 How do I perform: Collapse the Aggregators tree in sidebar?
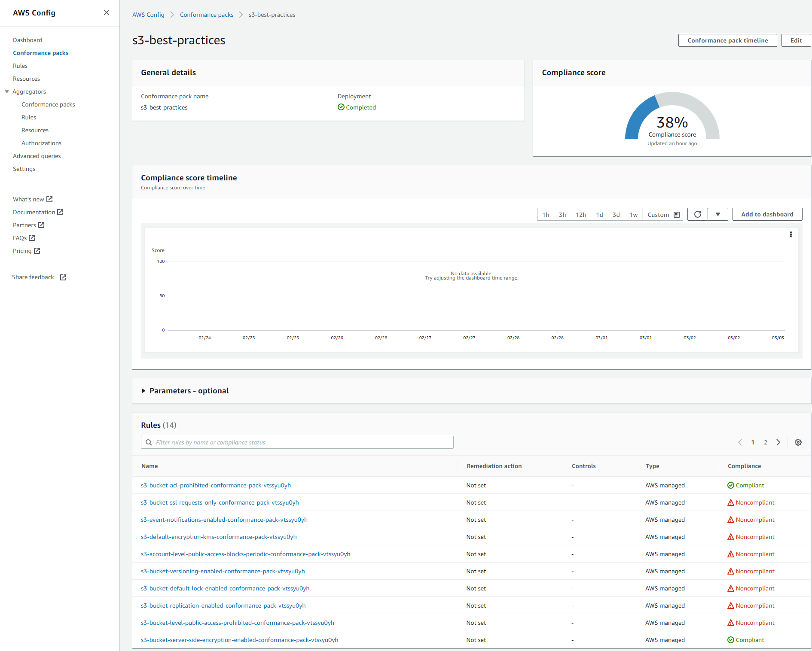[6, 91]
